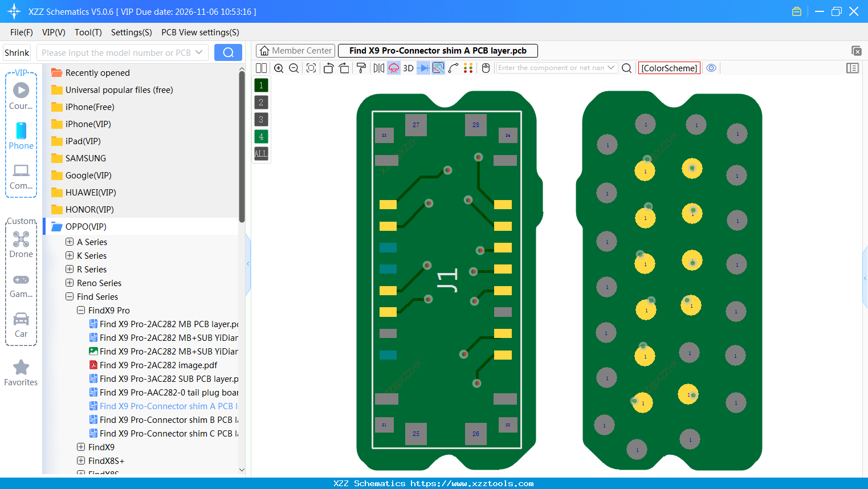Click the zoom out magnifier icon
Viewport: 868px width, 489px height.
click(294, 68)
